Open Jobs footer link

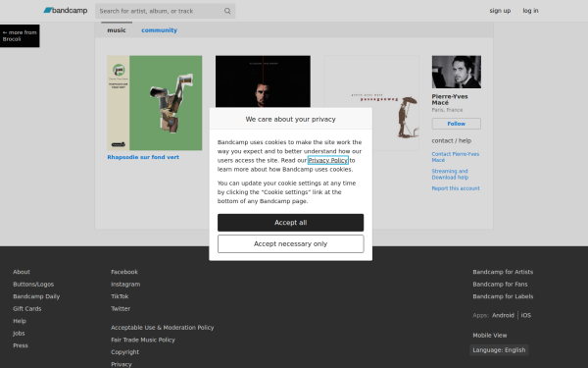tap(19, 333)
